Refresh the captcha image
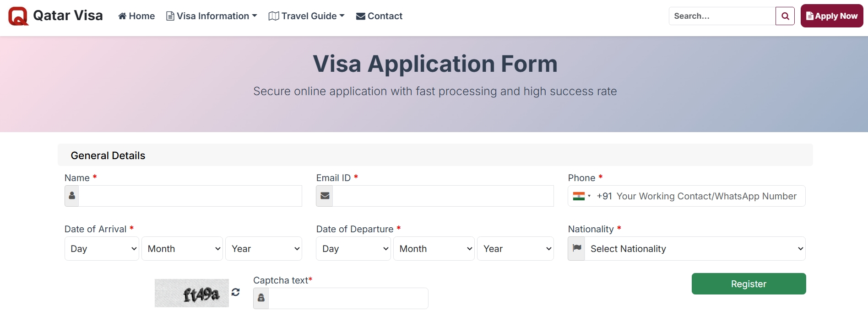Screen dimensions: 868x321 coord(236,292)
